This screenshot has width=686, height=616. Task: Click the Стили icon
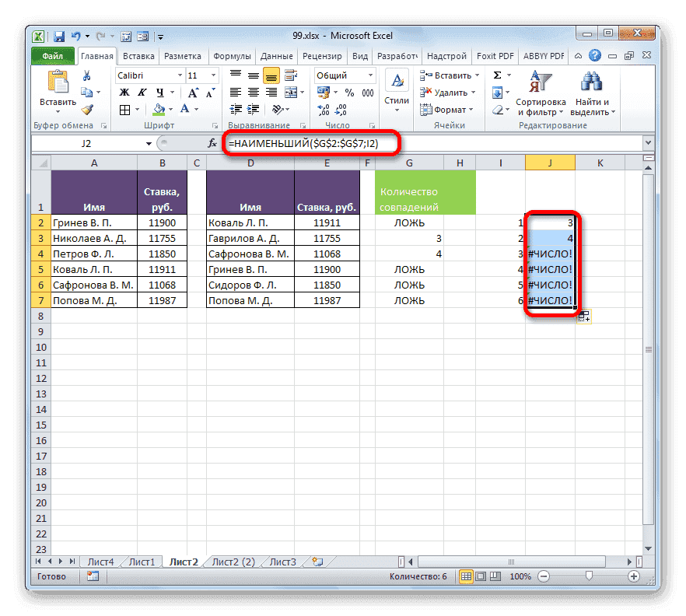click(397, 79)
